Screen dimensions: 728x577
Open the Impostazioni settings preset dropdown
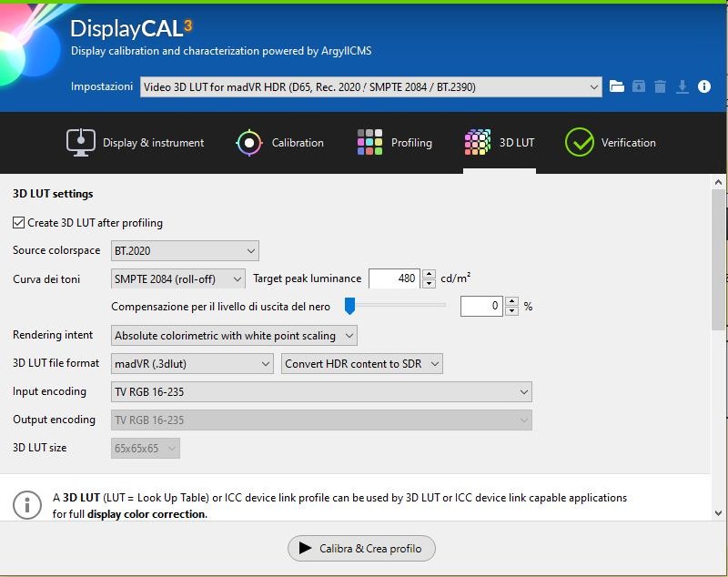pos(371,86)
